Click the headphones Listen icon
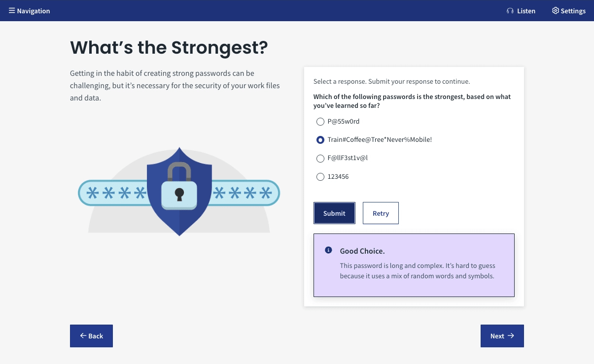Viewport: 594px width, 364px height. tap(510, 11)
